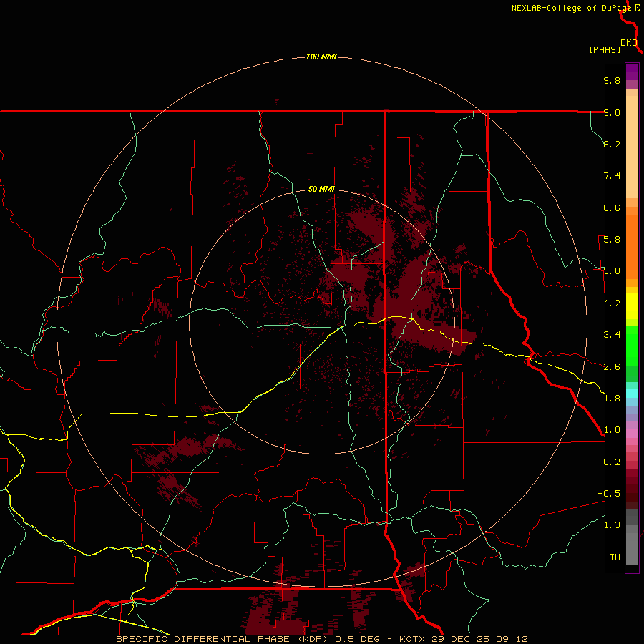The width and height of the screenshot is (644, 644).
Task: Click the NEXLAB-College of DuPage label
Action: coord(572,8)
